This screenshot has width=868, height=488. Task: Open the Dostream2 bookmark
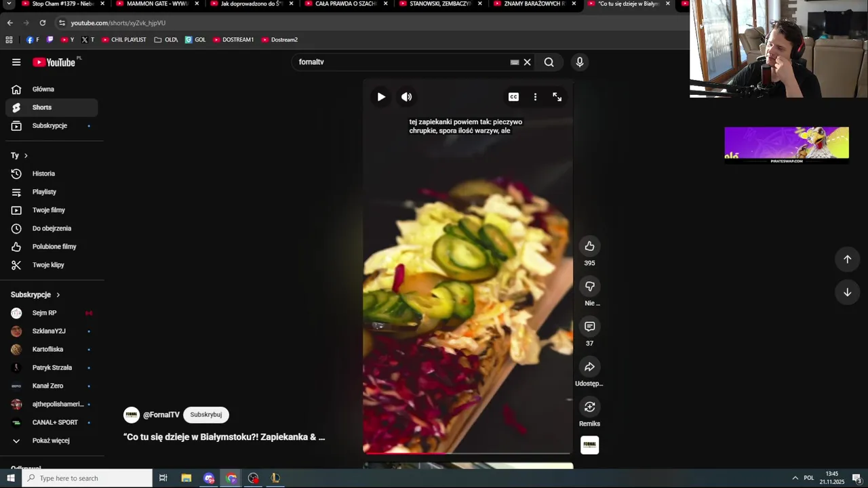coord(279,39)
